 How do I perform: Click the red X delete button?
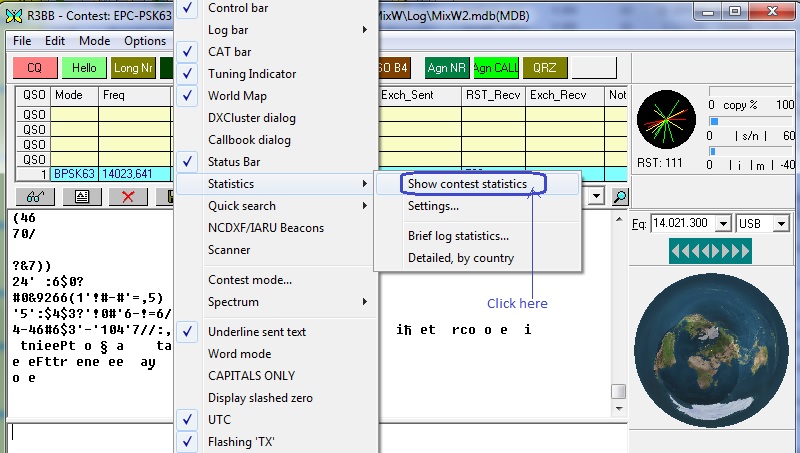pos(128,197)
